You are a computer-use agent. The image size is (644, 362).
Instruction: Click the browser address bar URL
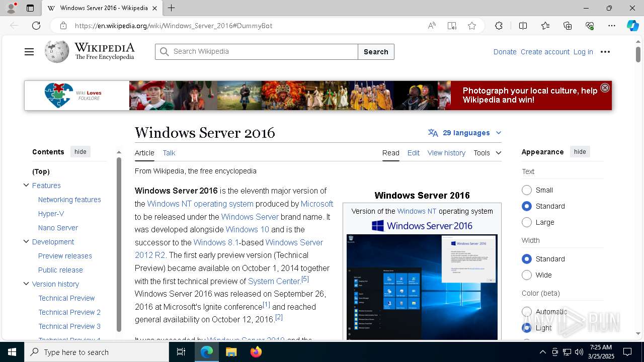174,26
